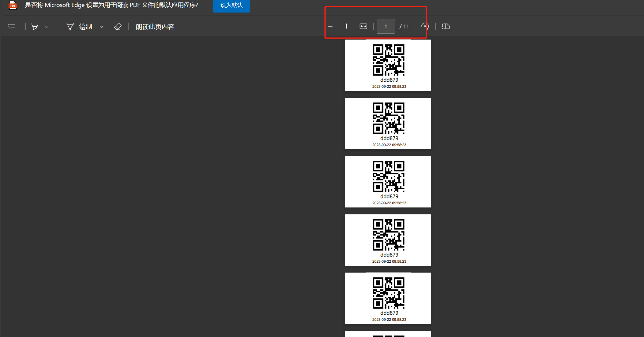The height and width of the screenshot is (337, 644).
Task: Click the total page count '/ 11'
Action: (x=404, y=27)
